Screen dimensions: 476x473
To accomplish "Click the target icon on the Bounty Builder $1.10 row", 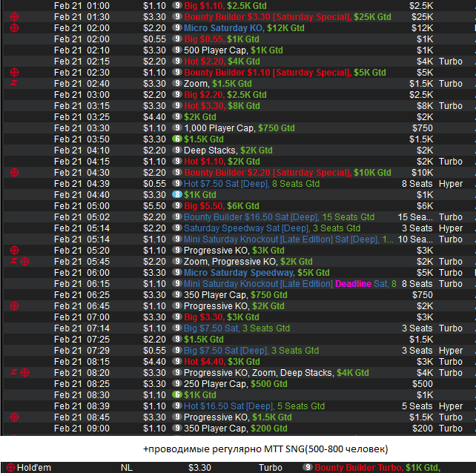I will (x=14, y=73).
